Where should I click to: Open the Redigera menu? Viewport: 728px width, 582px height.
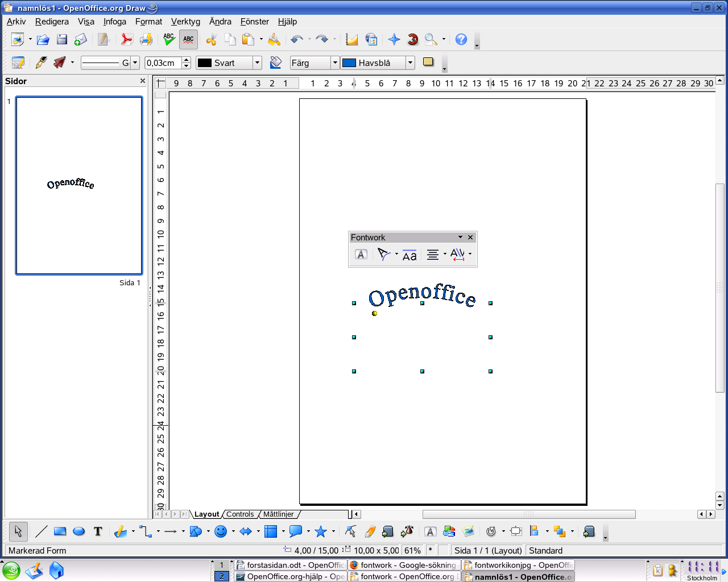[52, 22]
